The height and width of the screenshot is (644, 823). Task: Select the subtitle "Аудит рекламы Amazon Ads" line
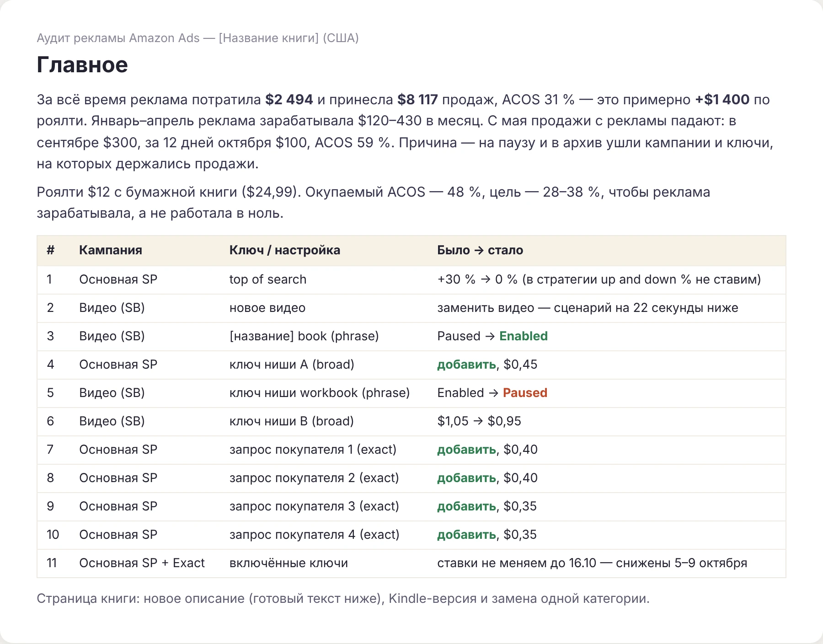click(198, 38)
